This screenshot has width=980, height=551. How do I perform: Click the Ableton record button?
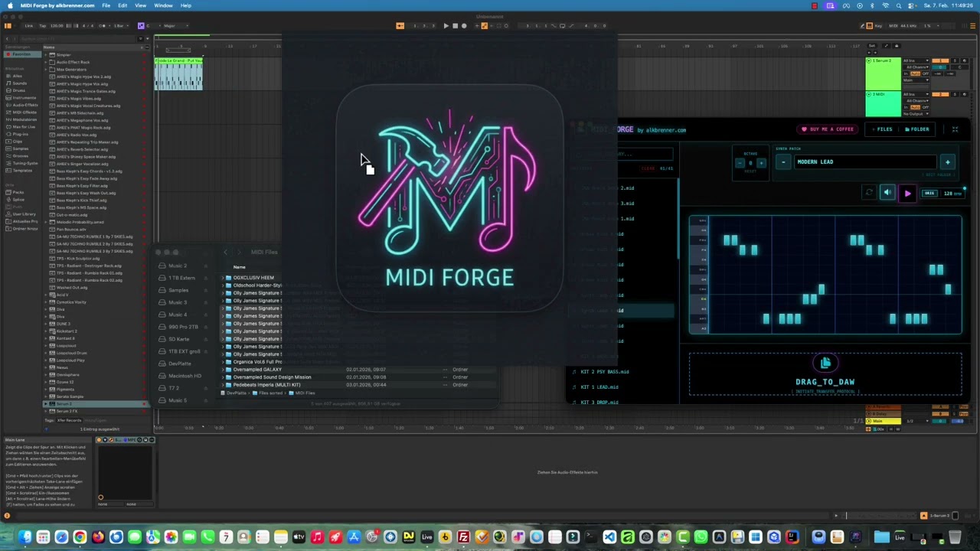464,26
